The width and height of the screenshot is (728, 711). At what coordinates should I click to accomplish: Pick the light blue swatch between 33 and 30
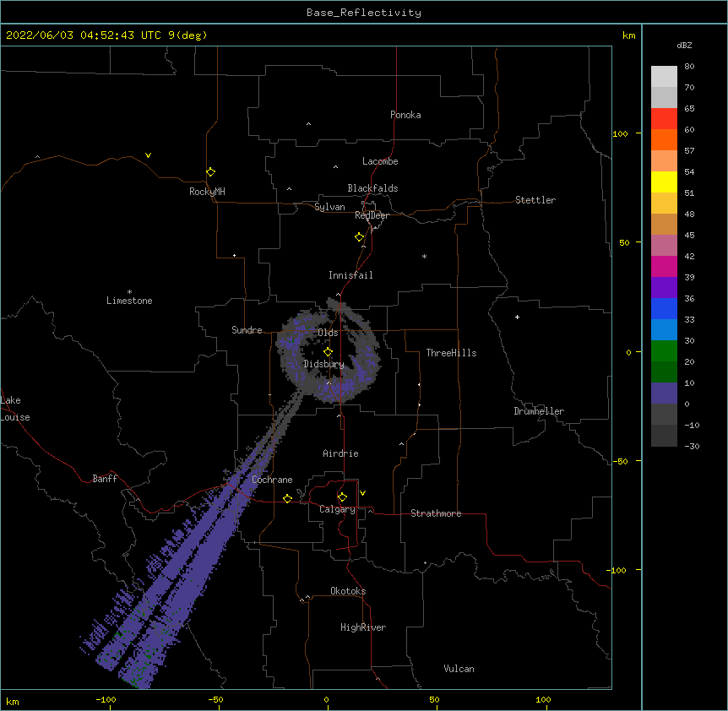664,330
